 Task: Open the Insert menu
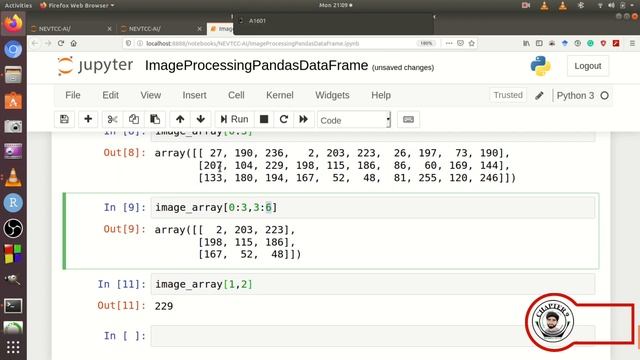pos(194,95)
